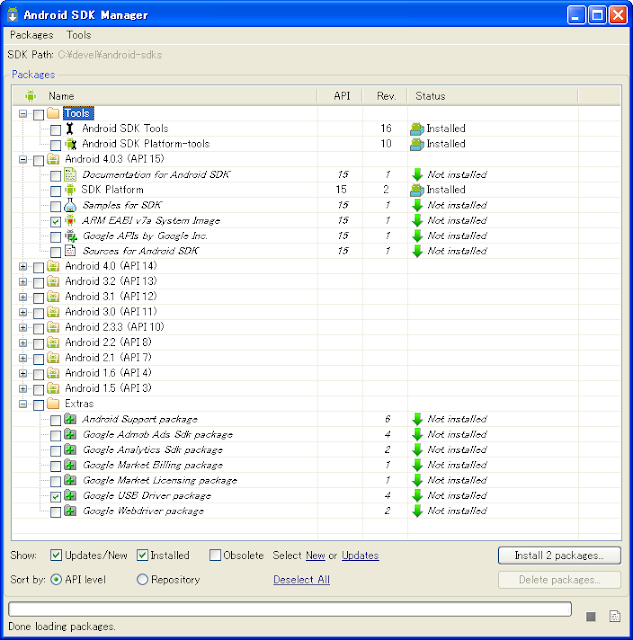This screenshot has width=633, height=640.
Task: Select Google Webdriver package row text
Action: 143,511
